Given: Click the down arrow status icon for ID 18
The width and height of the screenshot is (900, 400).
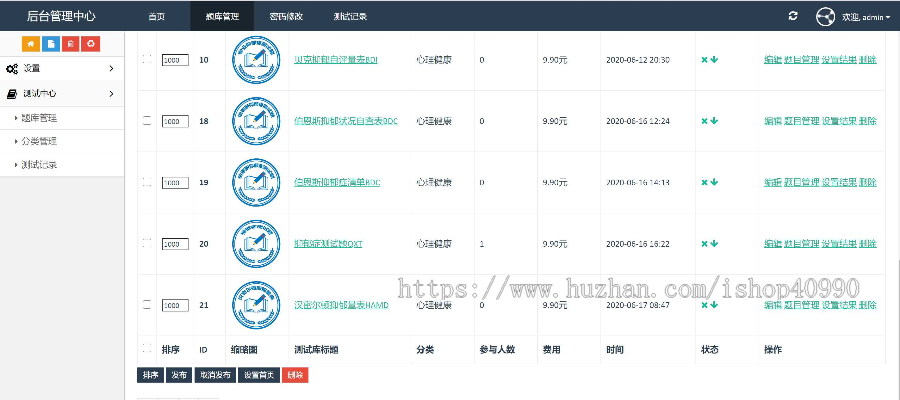Looking at the screenshot, I should click(x=714, y=121).
